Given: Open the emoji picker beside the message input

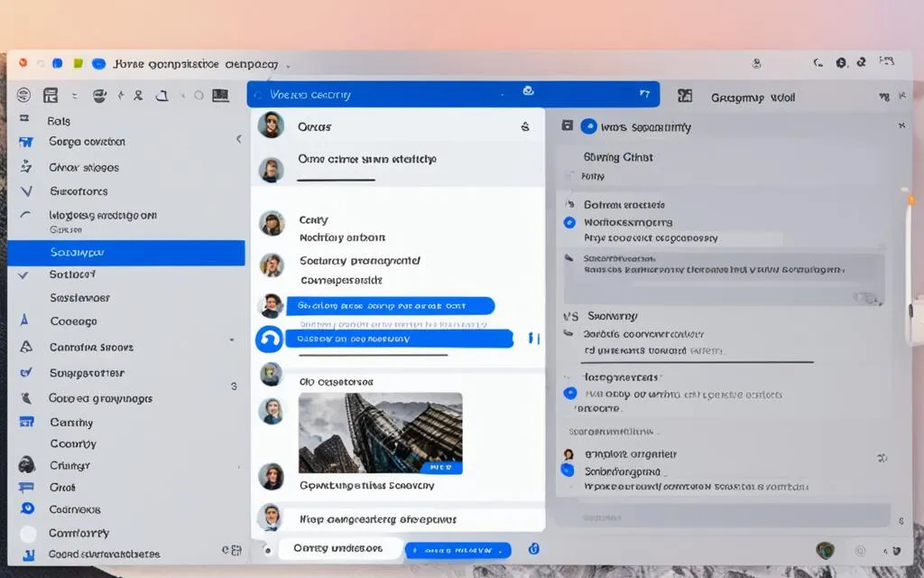Looking at the screenshot, I should [532, 548].
